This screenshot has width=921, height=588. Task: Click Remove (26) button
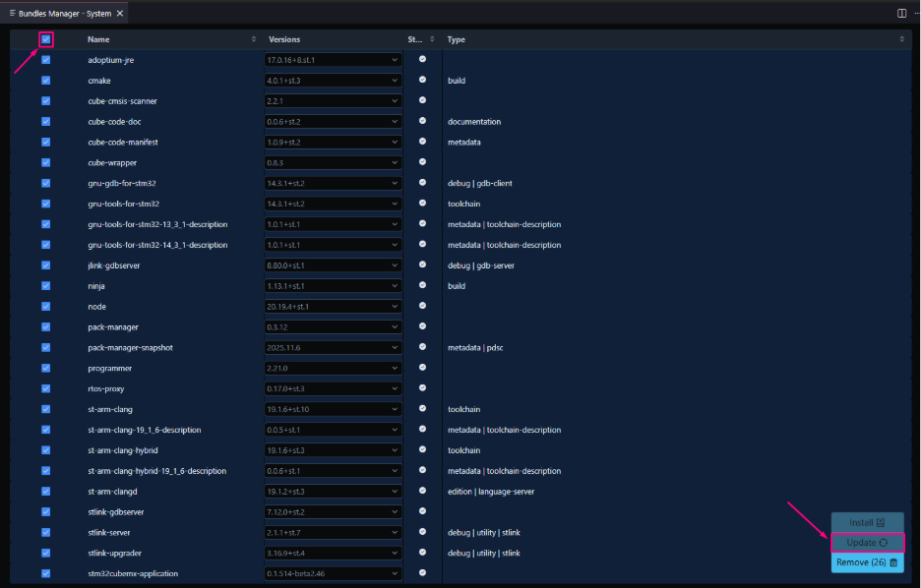(x=867, y=562)
